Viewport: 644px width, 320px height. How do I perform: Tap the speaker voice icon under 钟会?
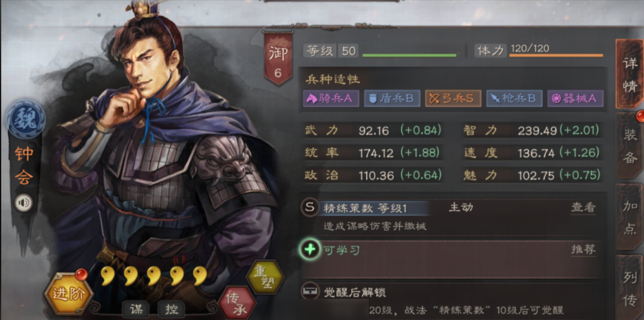click(x=23, y=203)
